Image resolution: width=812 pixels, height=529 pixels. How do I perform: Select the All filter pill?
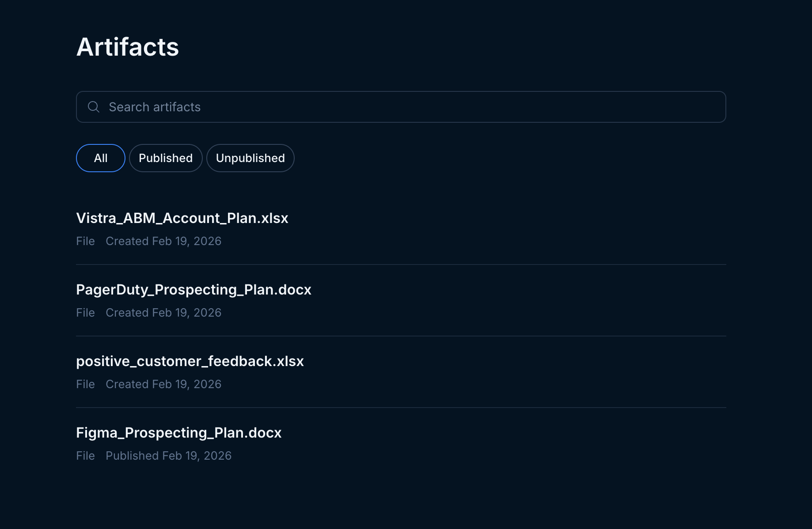pyautogui.click(x=101, y=158)
